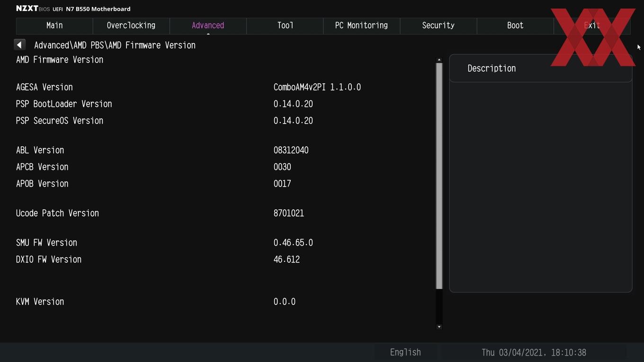Open the Main tab

click(x=54, y=26)
